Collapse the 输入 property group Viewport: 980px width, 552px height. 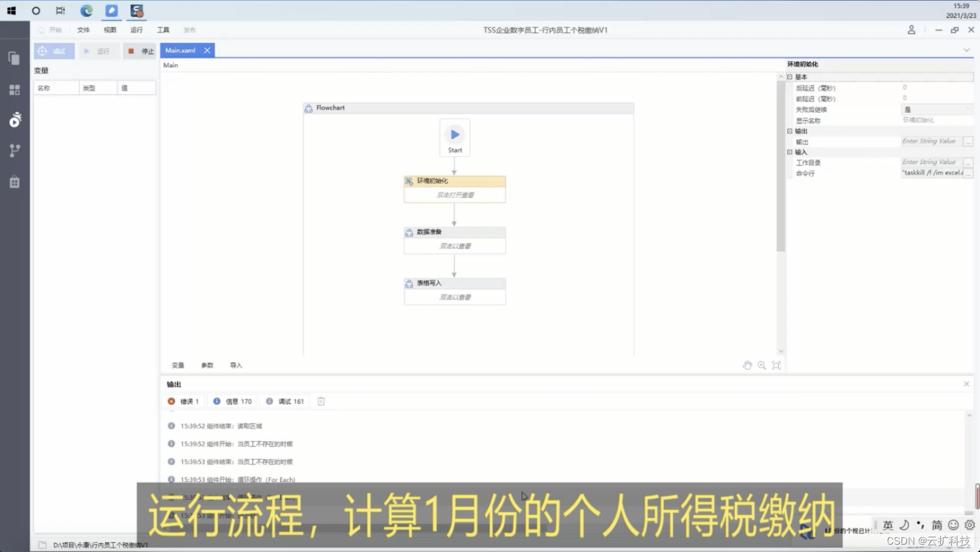coord(790,152)
